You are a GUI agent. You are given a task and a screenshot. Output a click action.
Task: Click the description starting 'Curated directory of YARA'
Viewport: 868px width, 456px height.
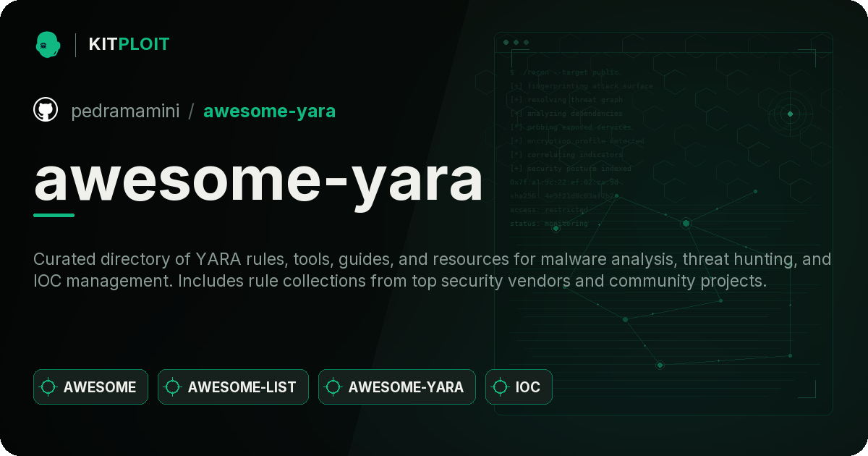[432, 270]
